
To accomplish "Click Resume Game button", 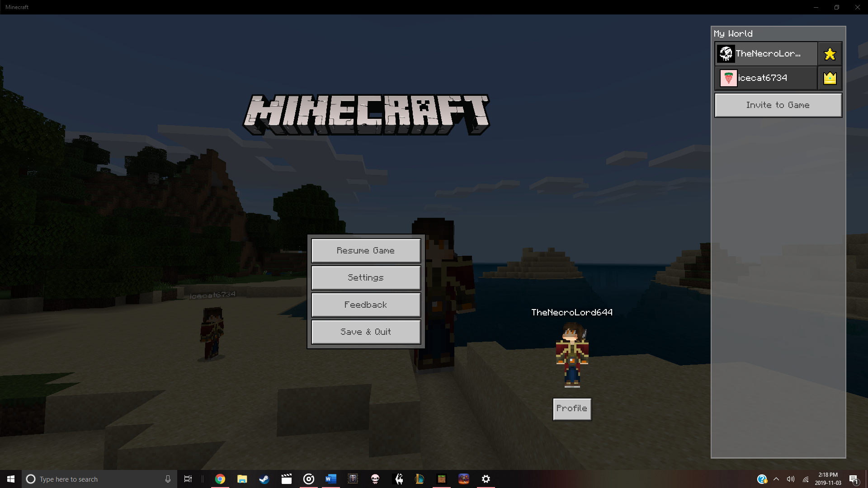I will (366, 250).
